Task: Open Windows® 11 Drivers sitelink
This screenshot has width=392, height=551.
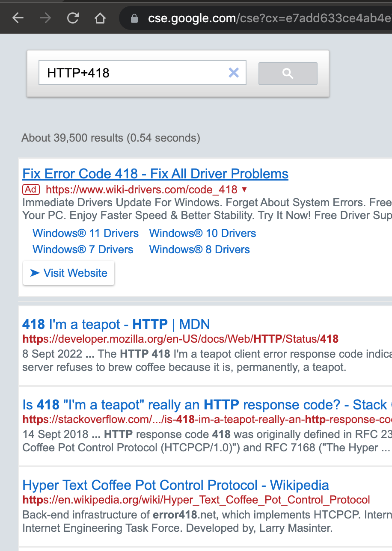Action: click(x=86, y=233)
